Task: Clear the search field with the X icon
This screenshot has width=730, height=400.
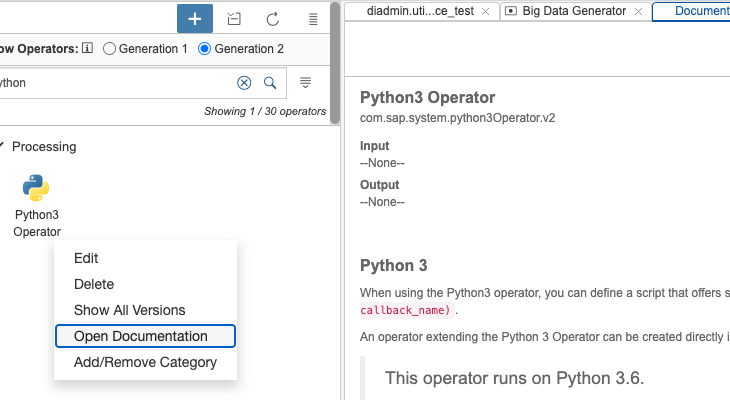Action: (244, 83)
